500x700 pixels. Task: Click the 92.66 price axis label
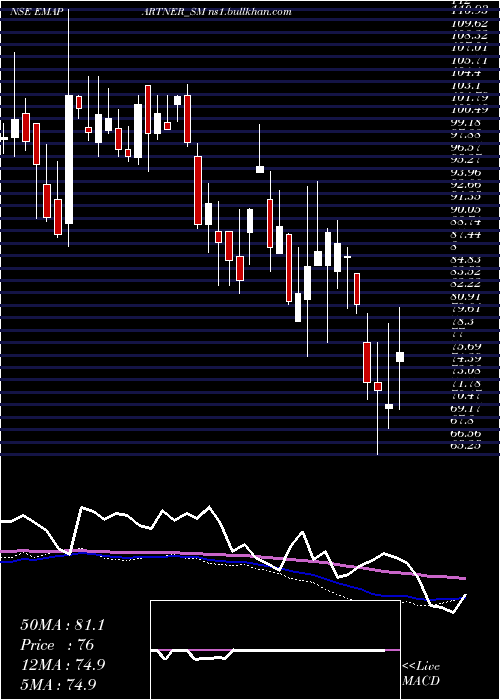[x=467, y=185]
